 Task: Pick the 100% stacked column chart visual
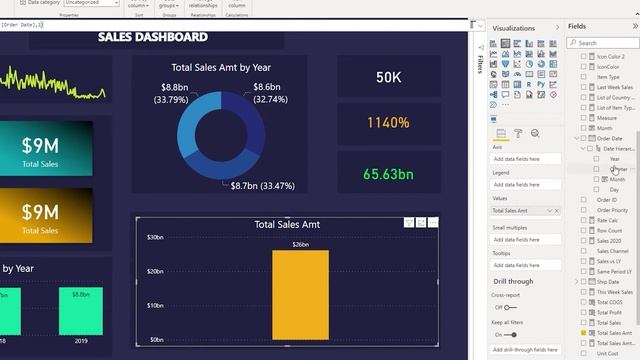(x=553, y=44)
